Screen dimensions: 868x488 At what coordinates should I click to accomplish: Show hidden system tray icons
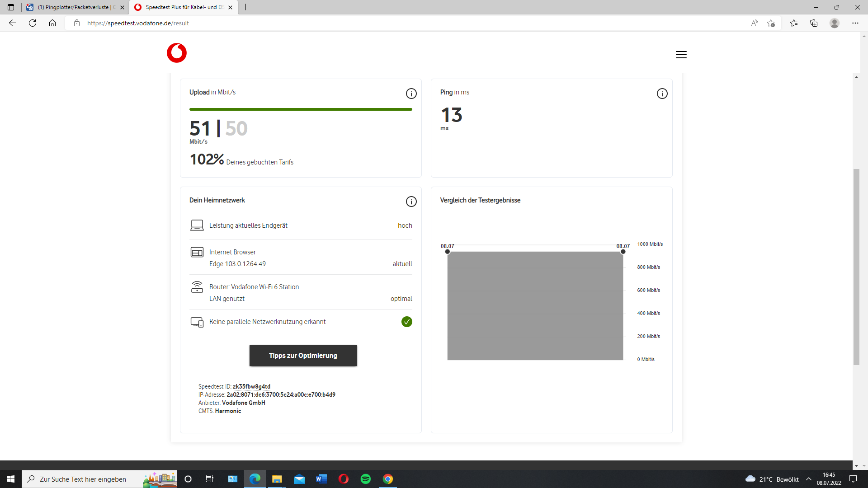coord(809,479)
